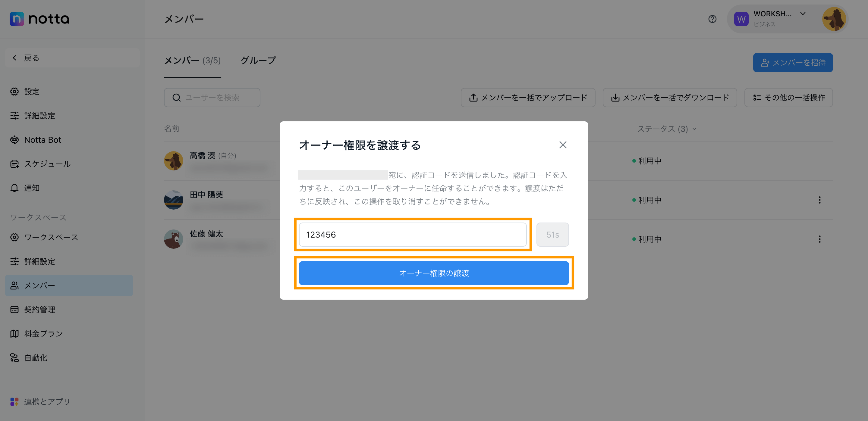Open その他の一括操作 menu

[x=788, y=98]
